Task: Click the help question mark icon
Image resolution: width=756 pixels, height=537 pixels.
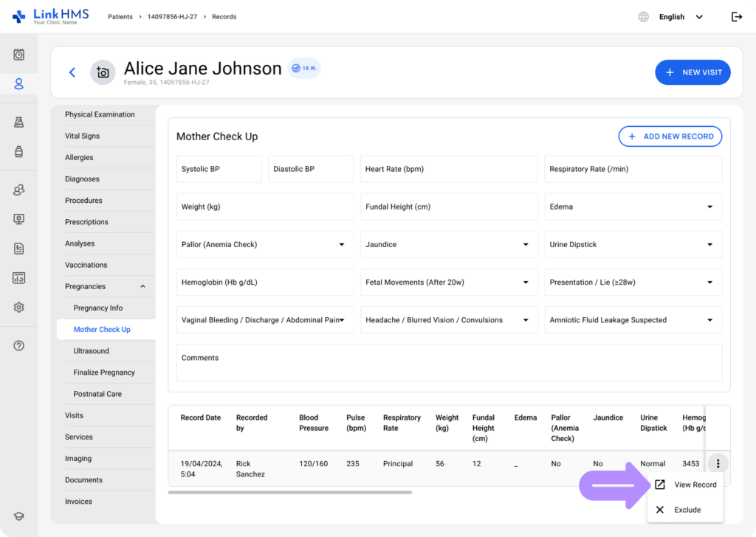Action: pos(19,346)
